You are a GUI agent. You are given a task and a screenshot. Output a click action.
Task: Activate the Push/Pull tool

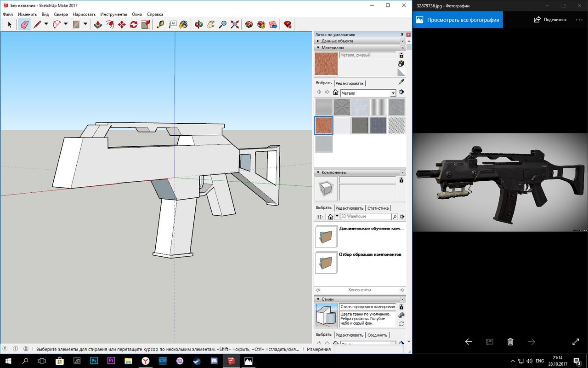(x=98, y=24)
